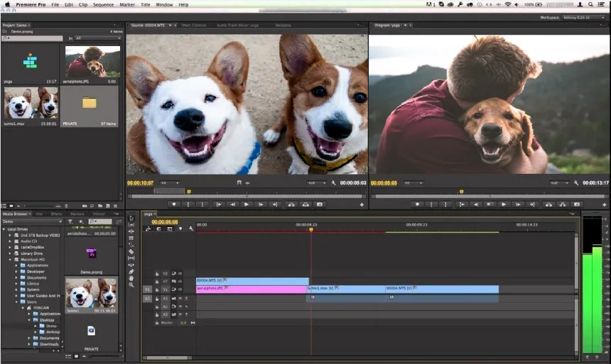
Task: Collapse Macintosh HD drive
Action: click(10, 259)
